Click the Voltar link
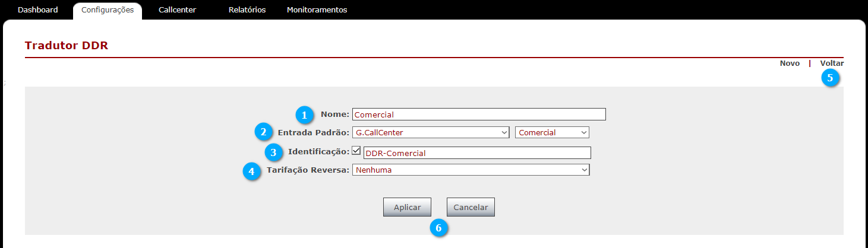The image size is (868, 248). coord(832,63)
